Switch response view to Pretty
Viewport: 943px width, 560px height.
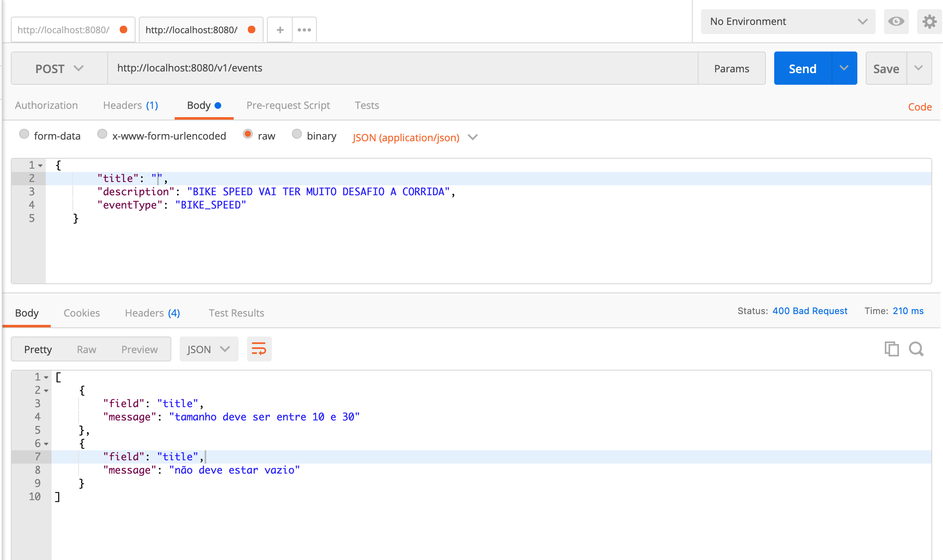[x=38, y=349]
